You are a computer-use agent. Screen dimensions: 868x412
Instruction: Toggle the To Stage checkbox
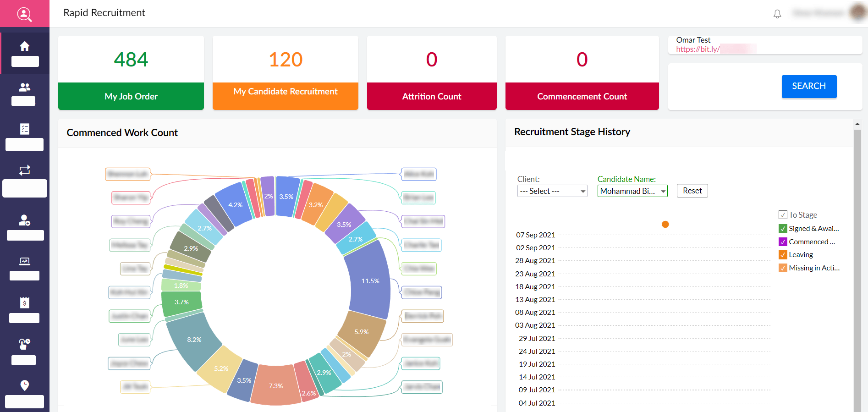(783, 215)
